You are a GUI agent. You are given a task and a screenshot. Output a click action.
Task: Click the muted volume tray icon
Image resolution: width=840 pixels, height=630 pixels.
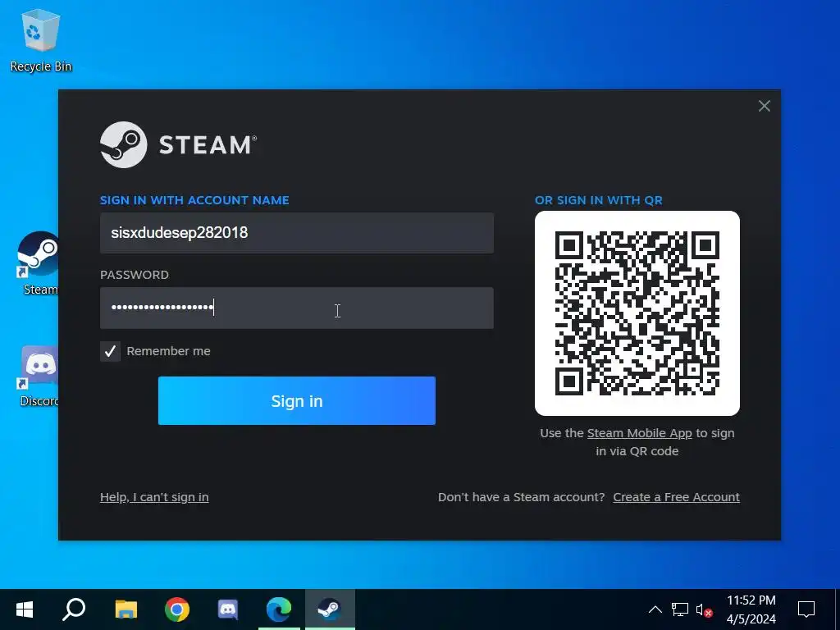(x=704, y=609)
